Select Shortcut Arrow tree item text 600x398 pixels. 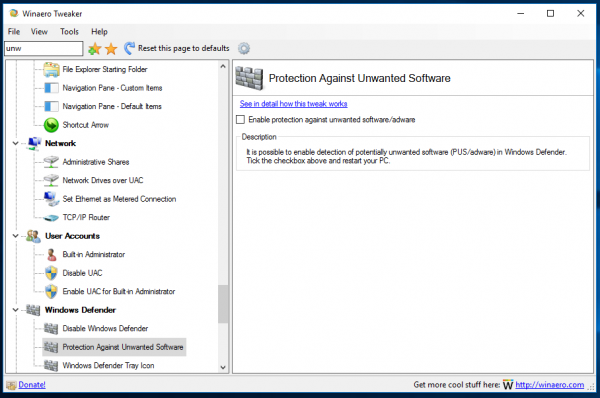coord(85,125)
